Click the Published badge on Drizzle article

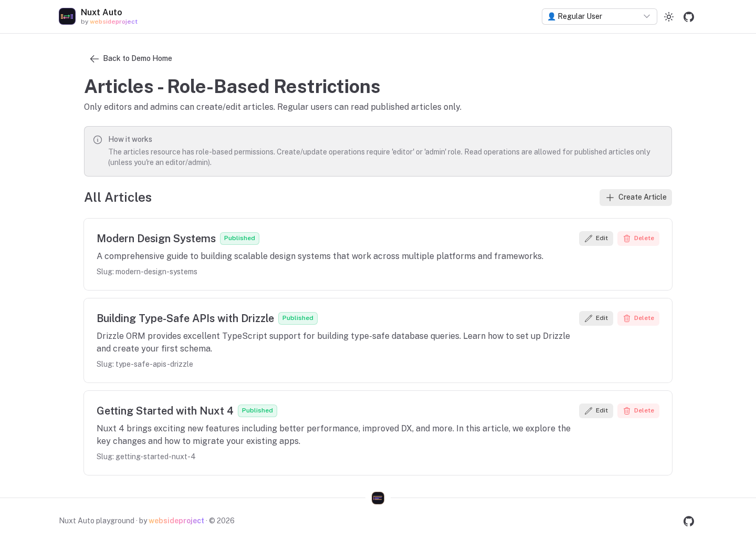pyautogui.click(x=298, y=318)
